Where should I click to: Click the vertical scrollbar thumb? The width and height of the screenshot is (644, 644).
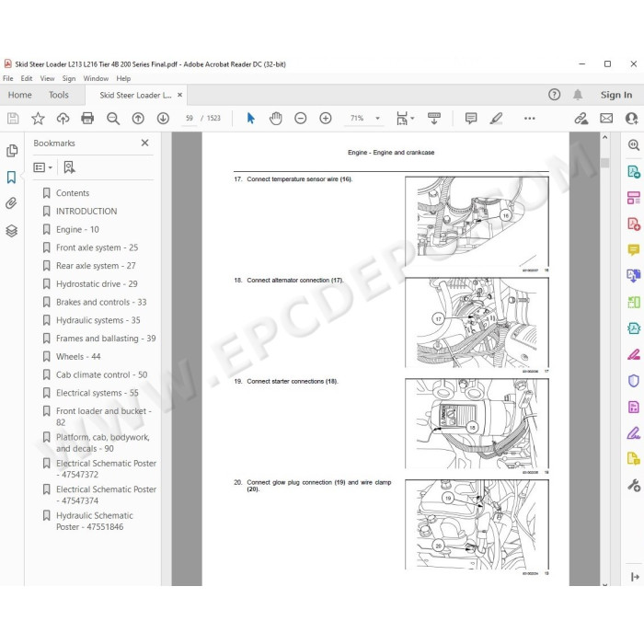click(x=604, y=163)
